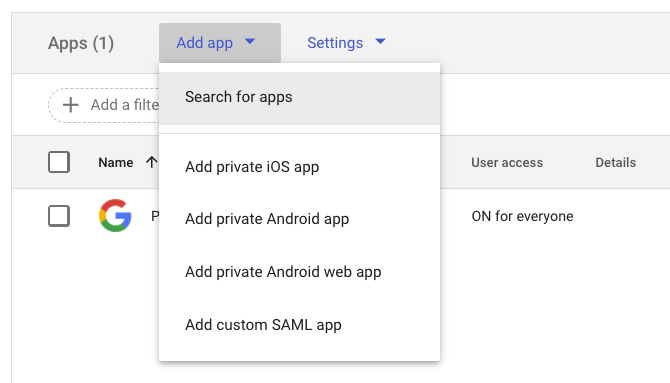The width and height of the screenshot is (670, 383).
Task: Select Add private Android web app
Action: point(300,272)
